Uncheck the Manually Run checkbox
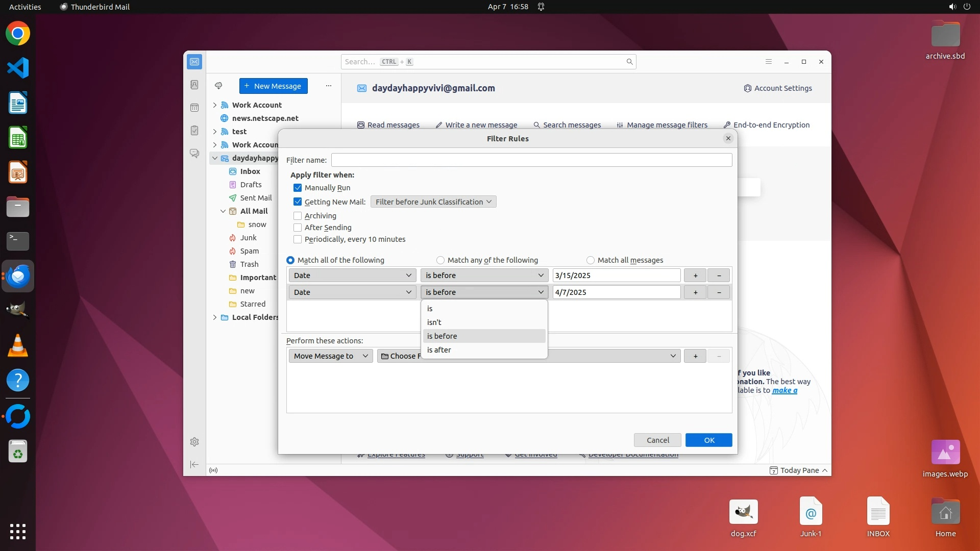Viewport: 980px width, 551px height. 298,188
